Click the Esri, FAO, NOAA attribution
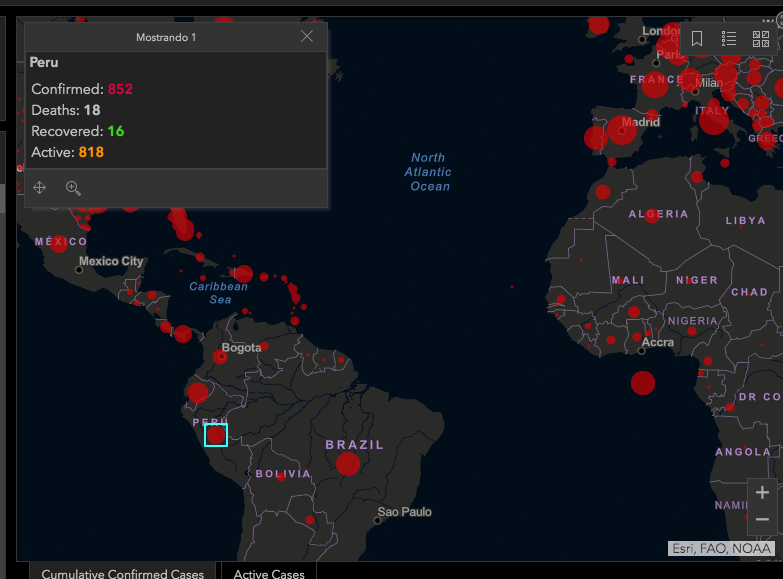Viewport: 783px width, 579px height. (x=721, y=549)
